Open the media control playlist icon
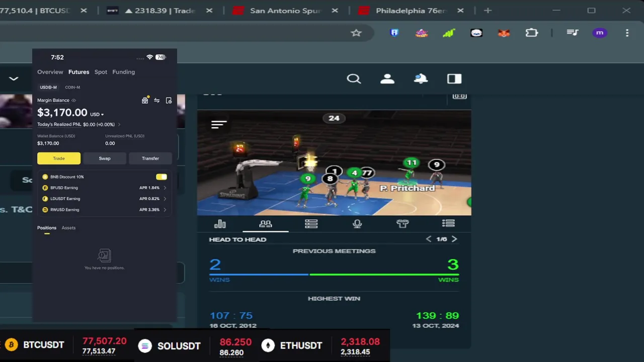Image resolution: width=644 pixels, height=362 pixels. [x=573, y=33]
